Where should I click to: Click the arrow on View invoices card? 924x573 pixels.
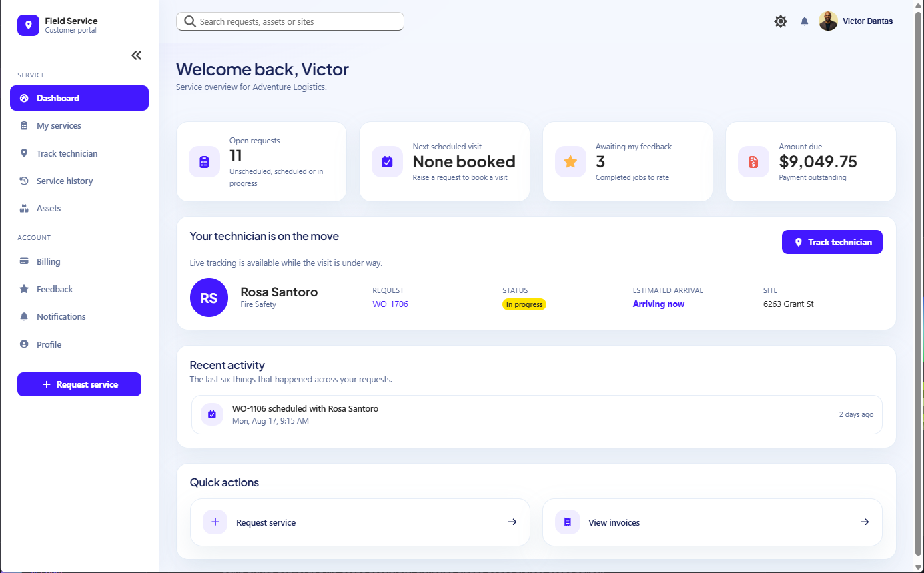coord(865,522)
